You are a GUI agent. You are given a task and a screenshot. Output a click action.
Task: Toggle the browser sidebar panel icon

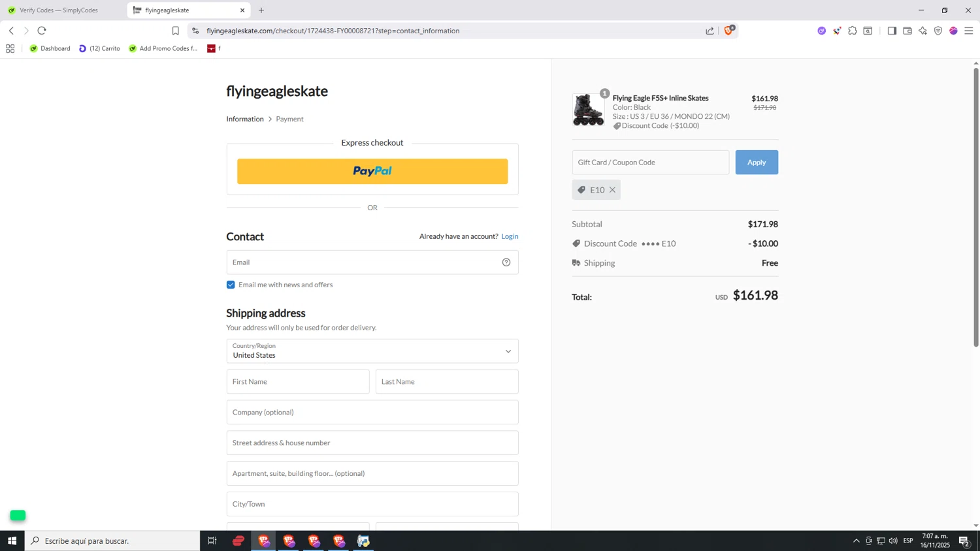coord(892,31)
